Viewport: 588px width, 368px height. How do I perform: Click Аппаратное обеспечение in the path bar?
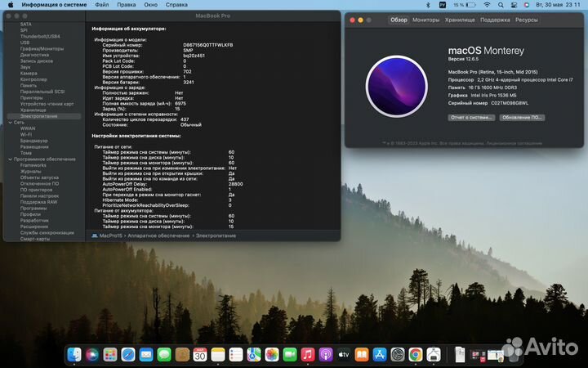(x=158, y=236)
